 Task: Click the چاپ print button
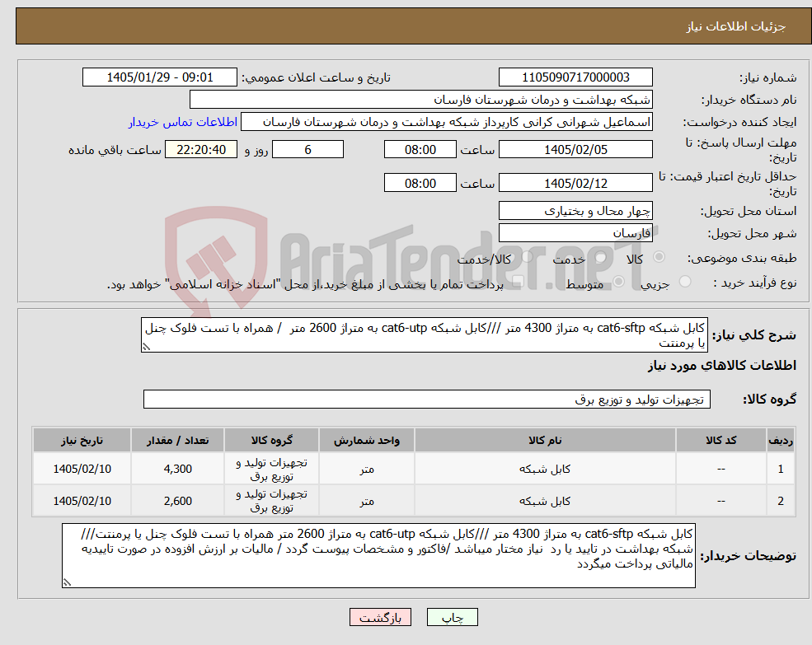[x=452, y=617]
